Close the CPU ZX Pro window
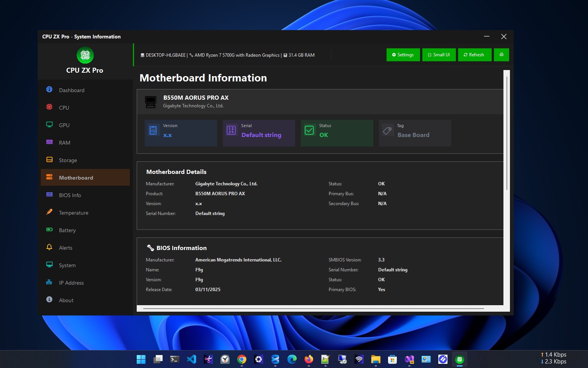 tap(504, 37)
